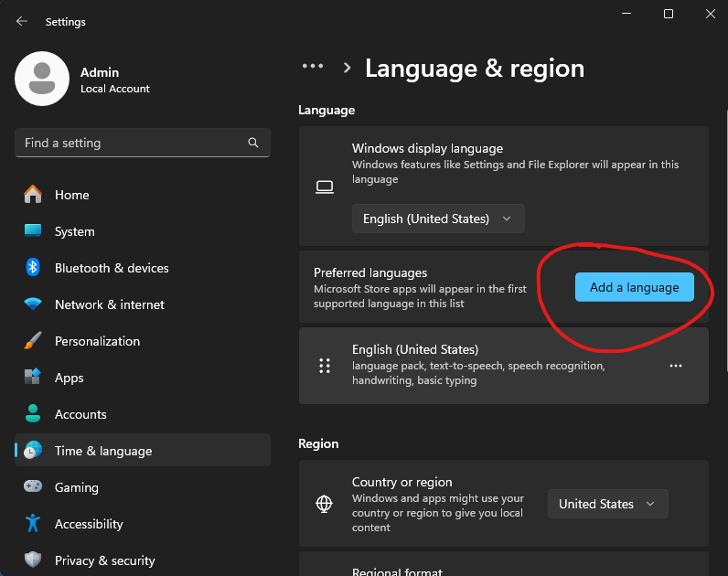Viewport: 728px width, 576px height.
Task: Click the Time & language globe icon
Action: click(33, 450)
